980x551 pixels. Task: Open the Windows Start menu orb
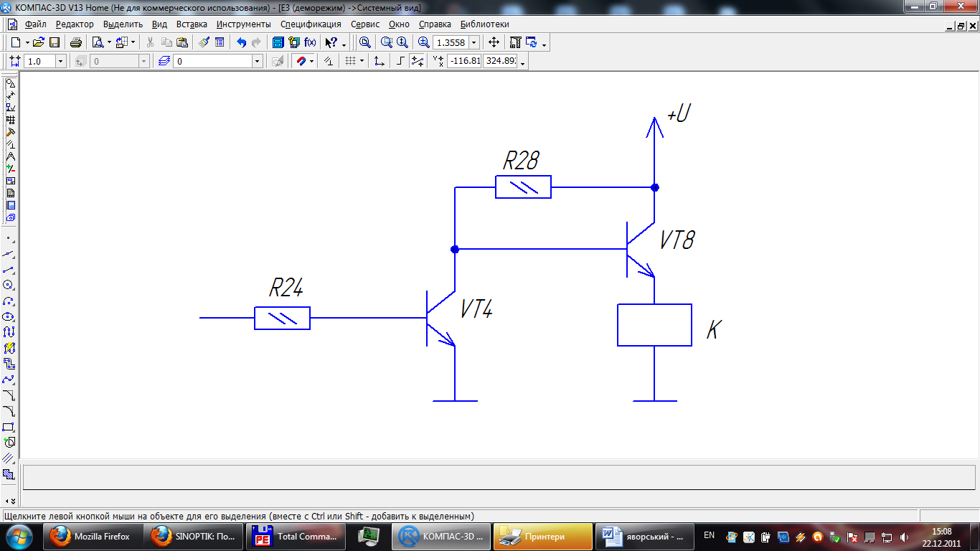coord(19,536)
